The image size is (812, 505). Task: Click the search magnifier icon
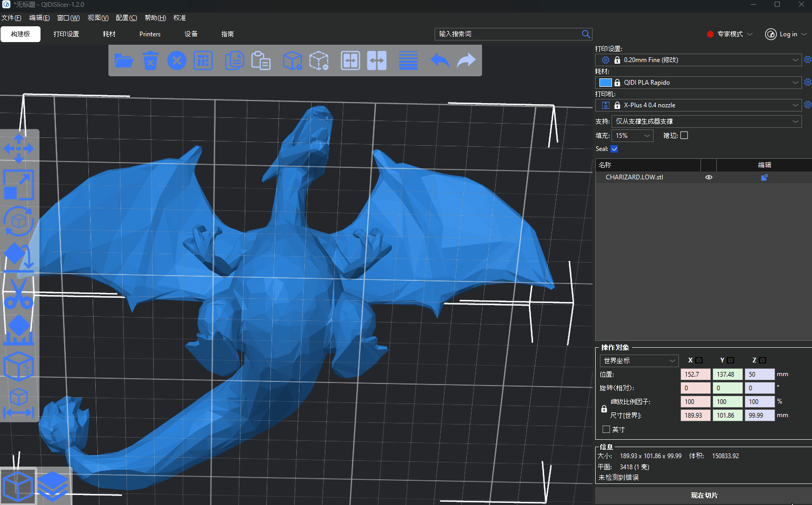click(586, 34)
